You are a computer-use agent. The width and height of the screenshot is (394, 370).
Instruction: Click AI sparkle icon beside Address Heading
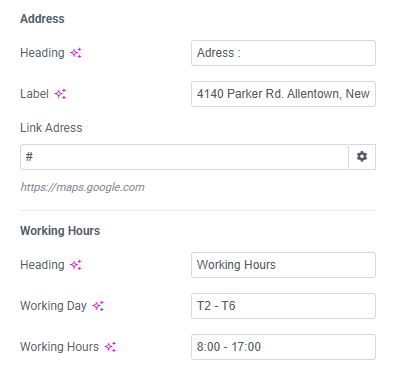click(x=76, y=53)
